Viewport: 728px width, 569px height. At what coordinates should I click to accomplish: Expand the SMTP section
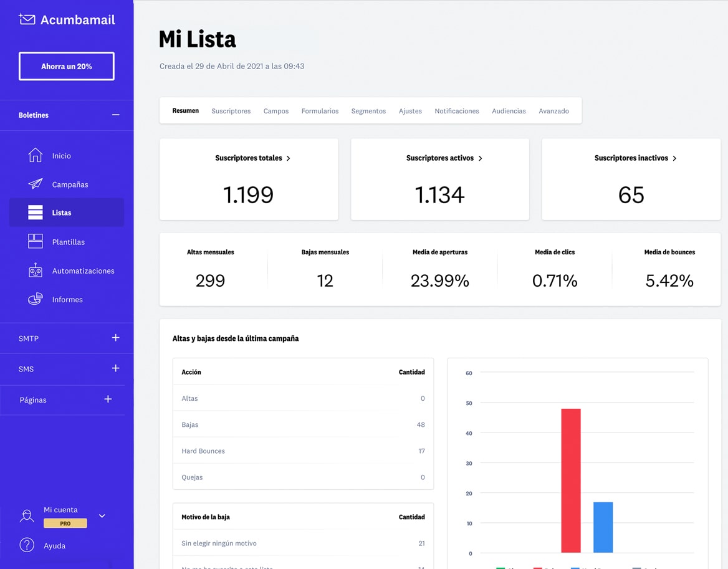pos(115,338)
